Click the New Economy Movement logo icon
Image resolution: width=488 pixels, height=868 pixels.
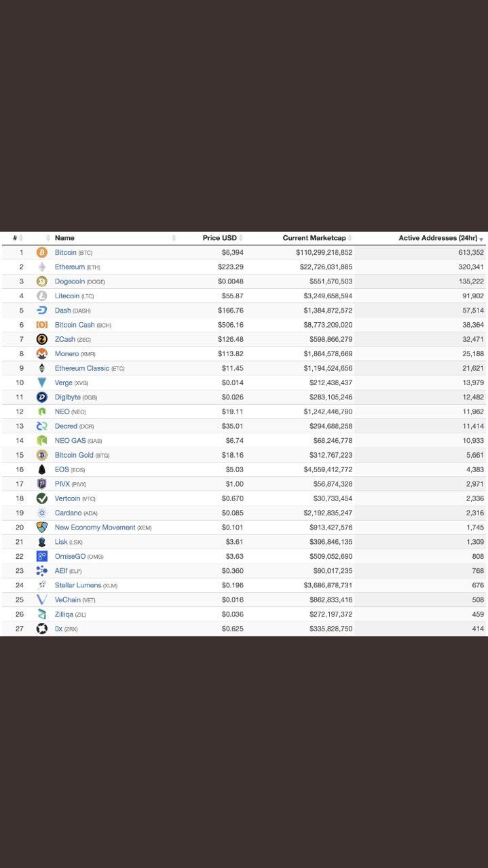[41, 528]
